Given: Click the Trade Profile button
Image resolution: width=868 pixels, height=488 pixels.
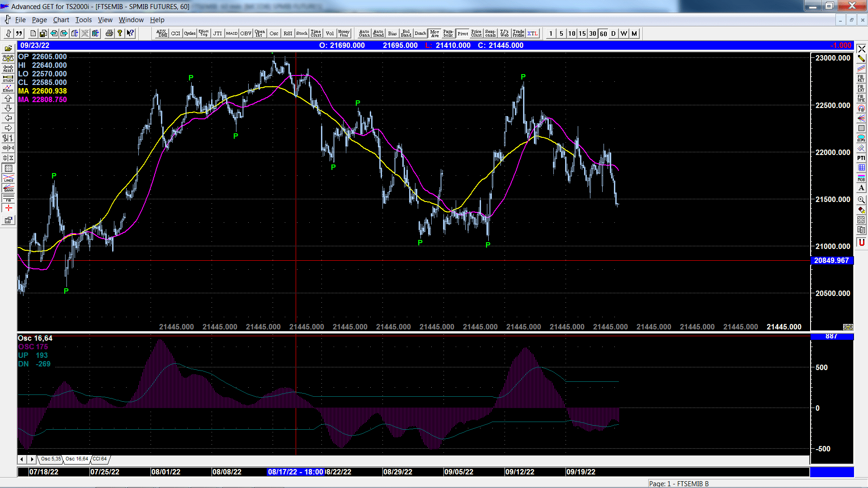Looking at the screenshot, I should coord(519,33).
